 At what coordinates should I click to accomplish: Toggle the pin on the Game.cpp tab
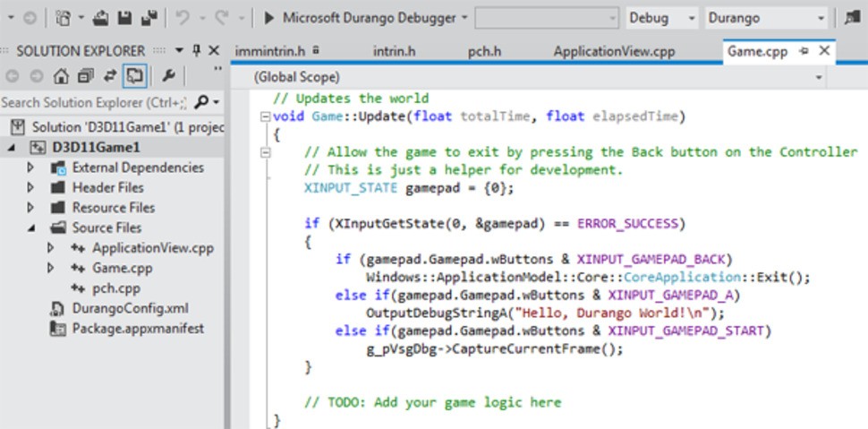click(804, 51)
